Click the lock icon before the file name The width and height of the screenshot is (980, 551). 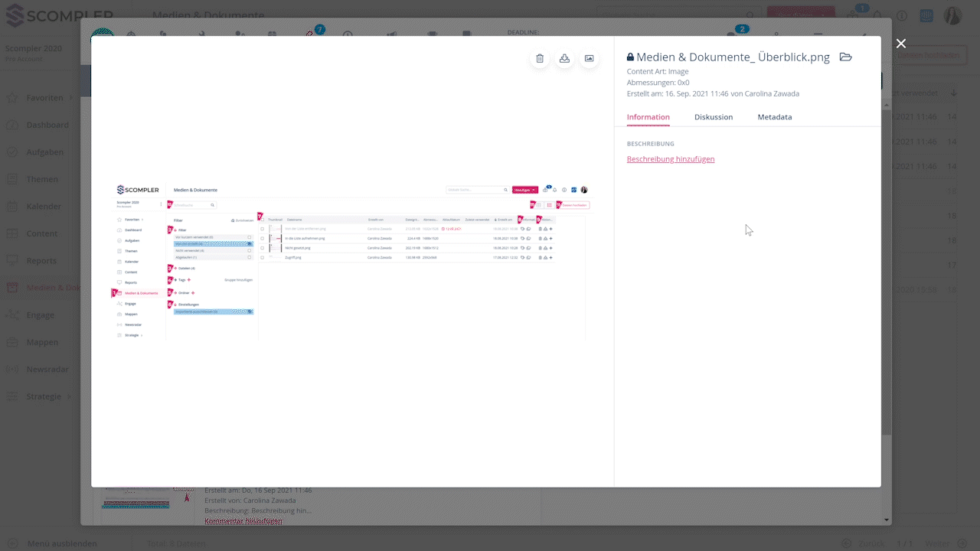(630, 57)
